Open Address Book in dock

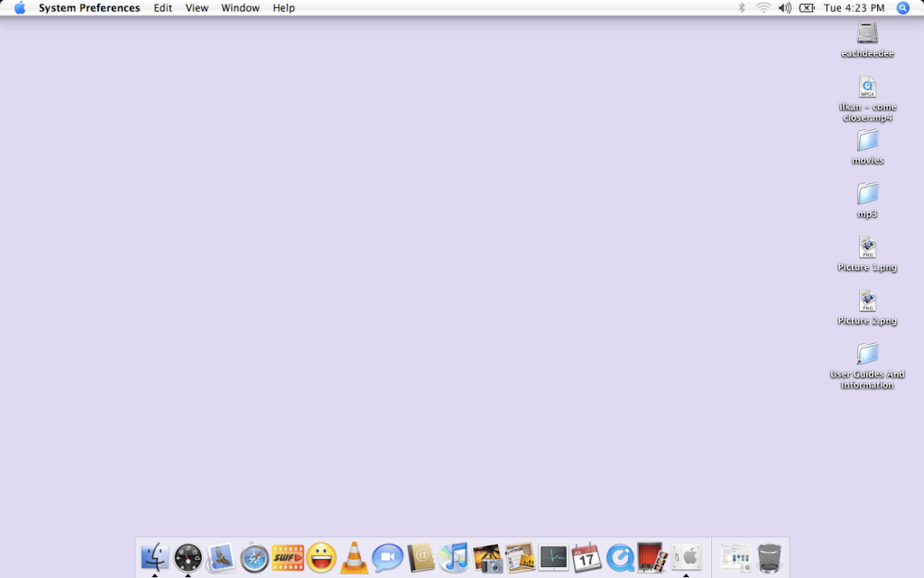coord(421,557)
